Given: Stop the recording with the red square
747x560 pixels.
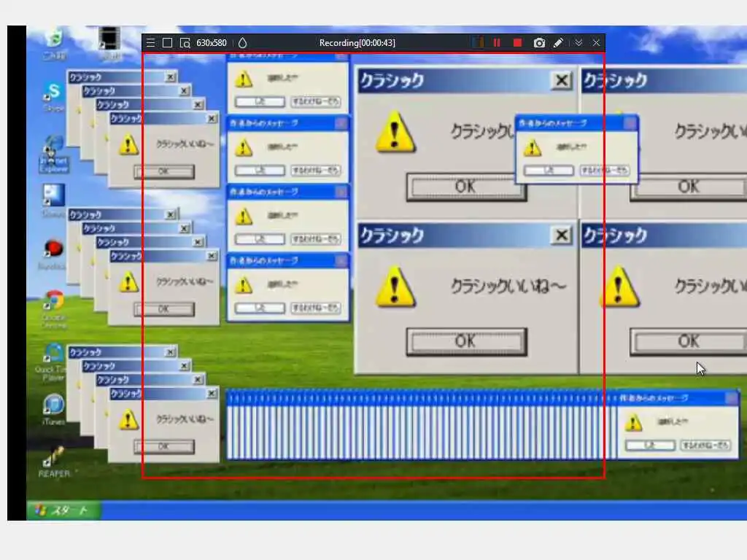Looking at the screenshot, I should tap(517, 43).
